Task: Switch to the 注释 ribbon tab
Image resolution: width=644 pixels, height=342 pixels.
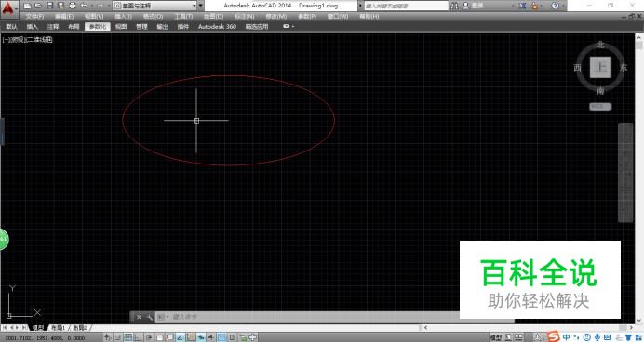Action: [x=53, y=27]
